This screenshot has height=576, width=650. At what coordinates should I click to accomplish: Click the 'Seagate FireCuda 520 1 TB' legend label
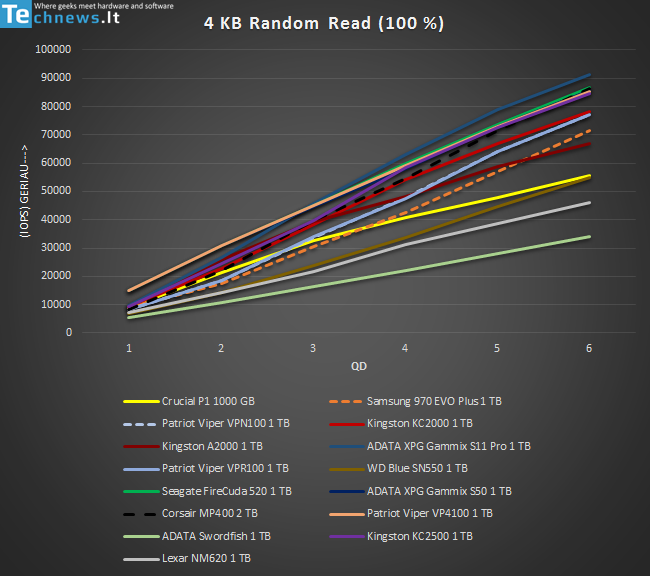click(227, 491)
